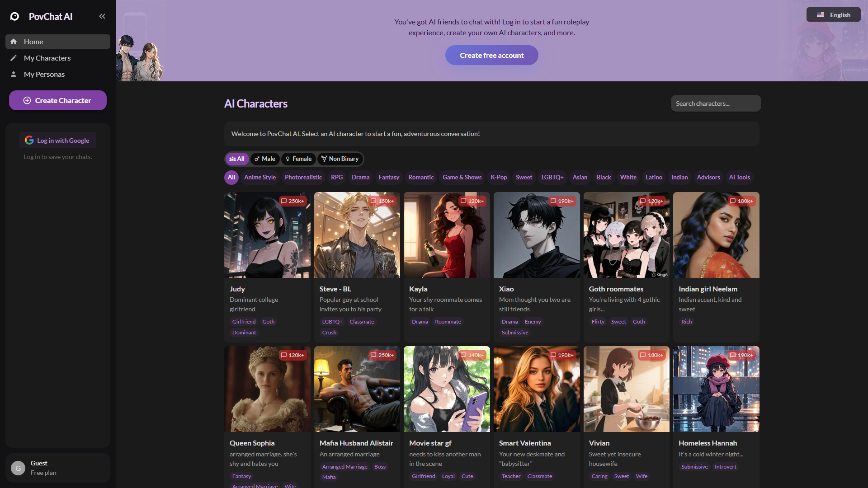The width and height of the screenshot is (868, 488).
Task: Select the All gender filter
Action: point(237,159)
